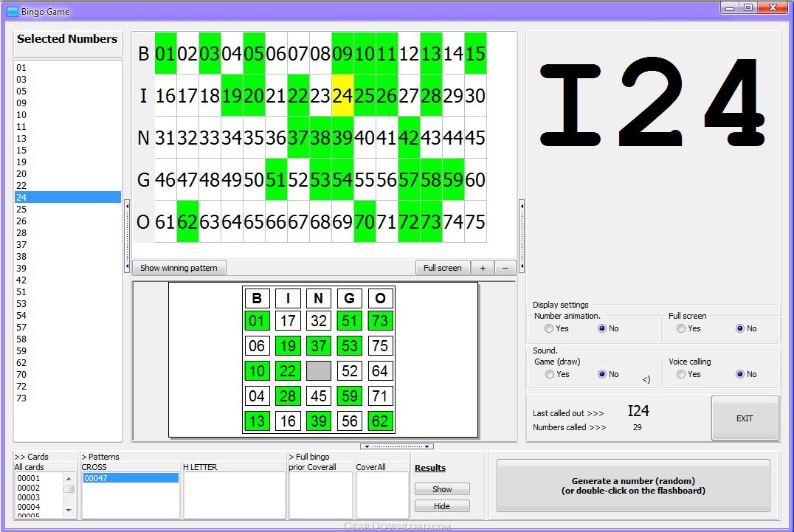Click the sound speaker icon

tap(646, 379)
